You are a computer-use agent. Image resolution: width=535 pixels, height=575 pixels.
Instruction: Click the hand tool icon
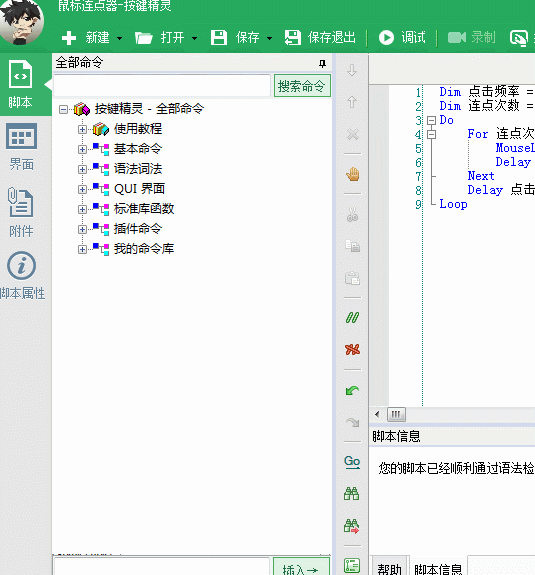[353, 174]
